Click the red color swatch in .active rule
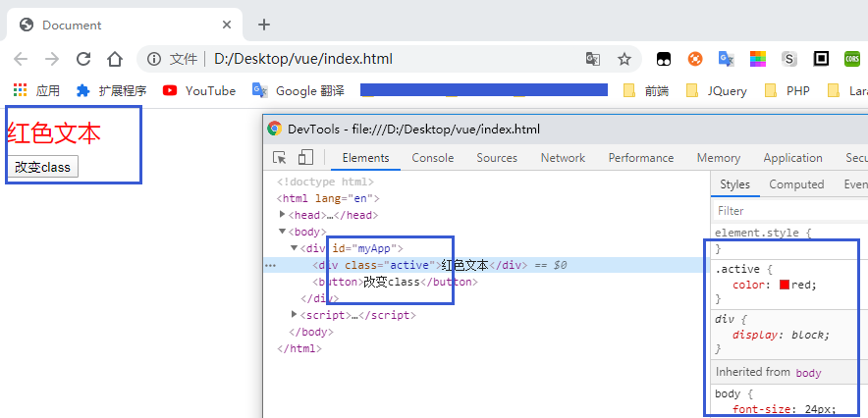868x418 pixels. pyautogui.click(x=785, y=285)
